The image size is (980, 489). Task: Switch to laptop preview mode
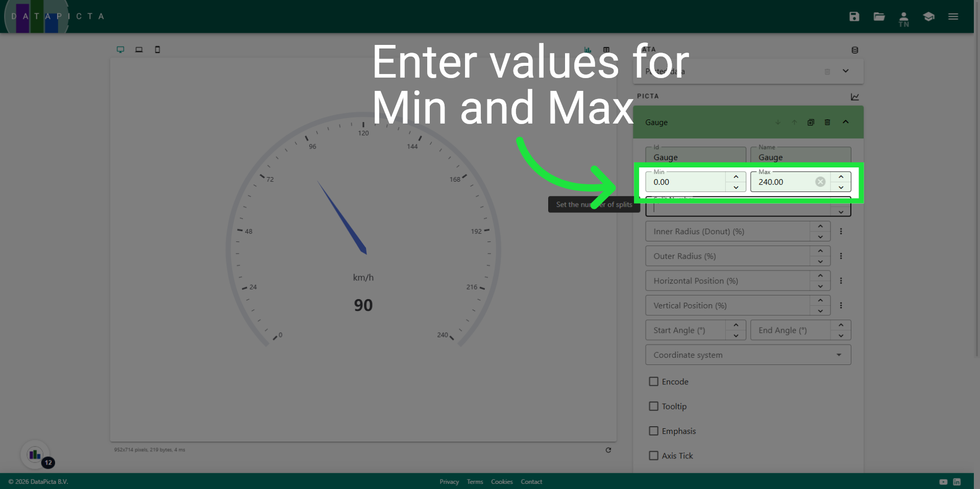139,50
